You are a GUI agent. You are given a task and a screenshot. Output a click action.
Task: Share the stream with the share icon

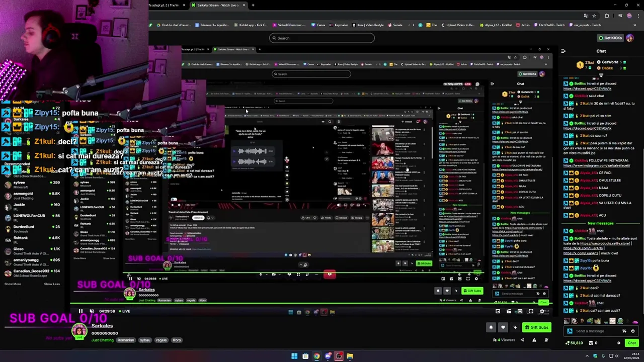tap(522, 340)
